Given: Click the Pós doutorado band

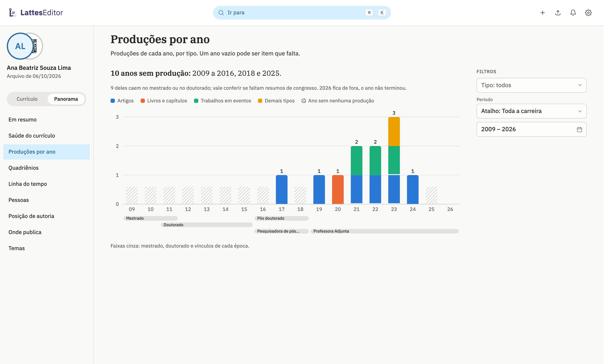Looking at the screenshot, I should pos(281,218).
